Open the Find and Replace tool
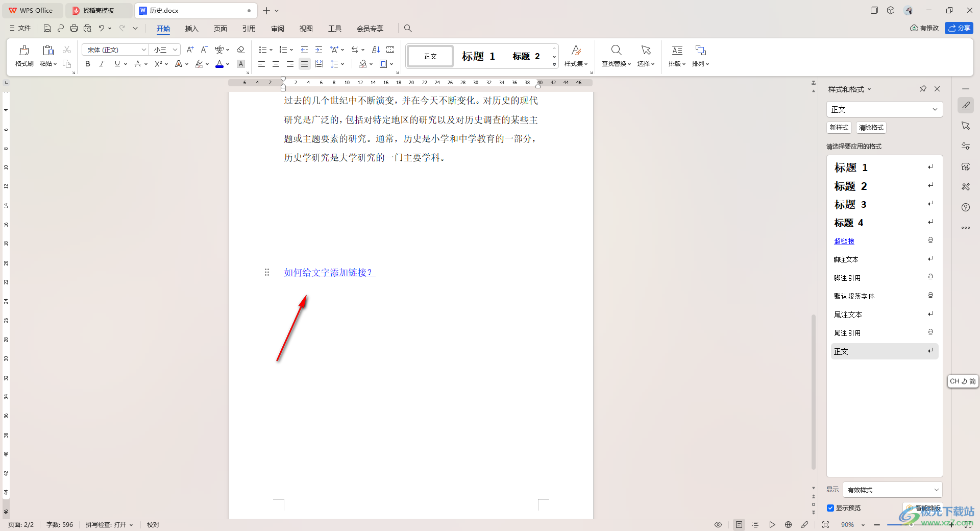 tap(616, 56)
